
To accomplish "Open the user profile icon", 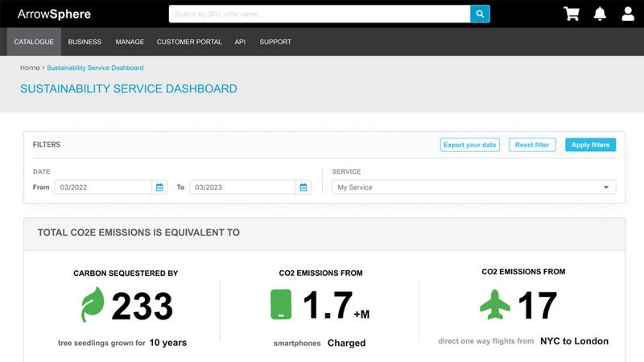I will tap(628, 14).
